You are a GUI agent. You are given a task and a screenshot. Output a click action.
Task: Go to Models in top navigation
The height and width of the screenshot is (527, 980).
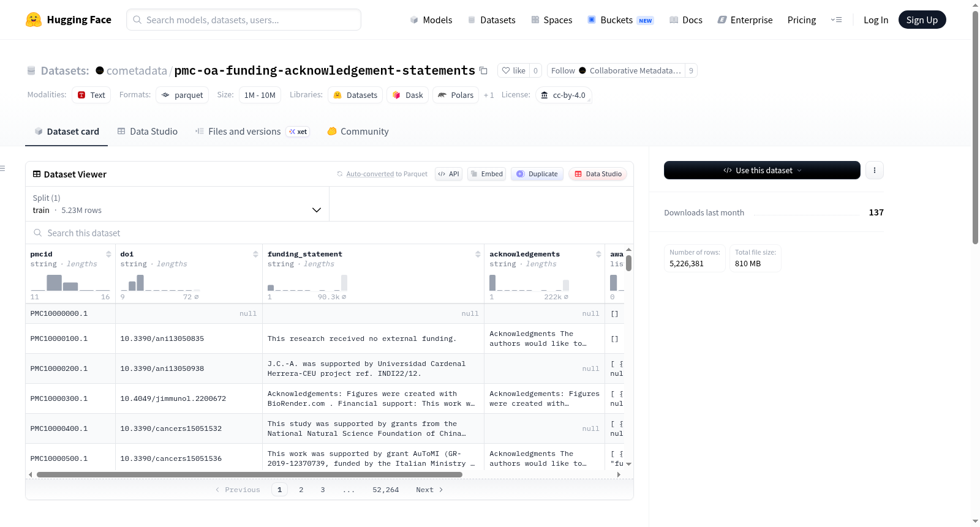(x=431, y=20)
